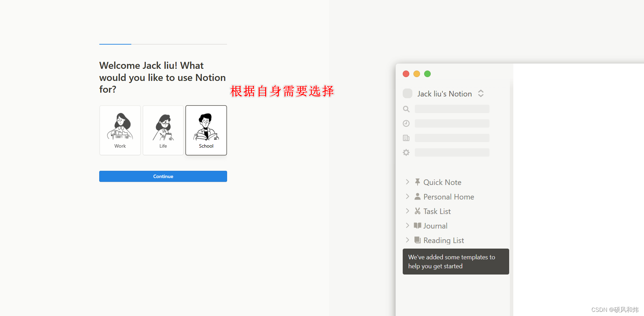Open the Task List page
This screenshot has width=644, height=316.
437,211
